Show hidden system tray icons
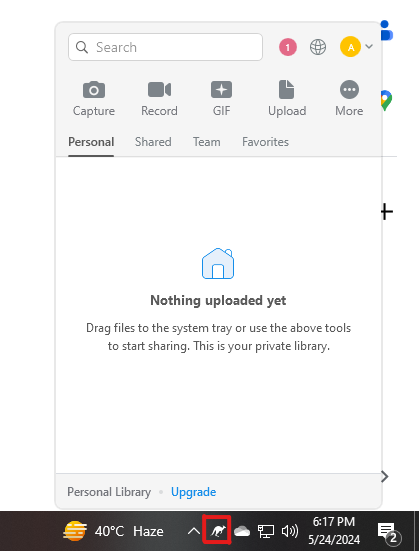 [194, 531]
